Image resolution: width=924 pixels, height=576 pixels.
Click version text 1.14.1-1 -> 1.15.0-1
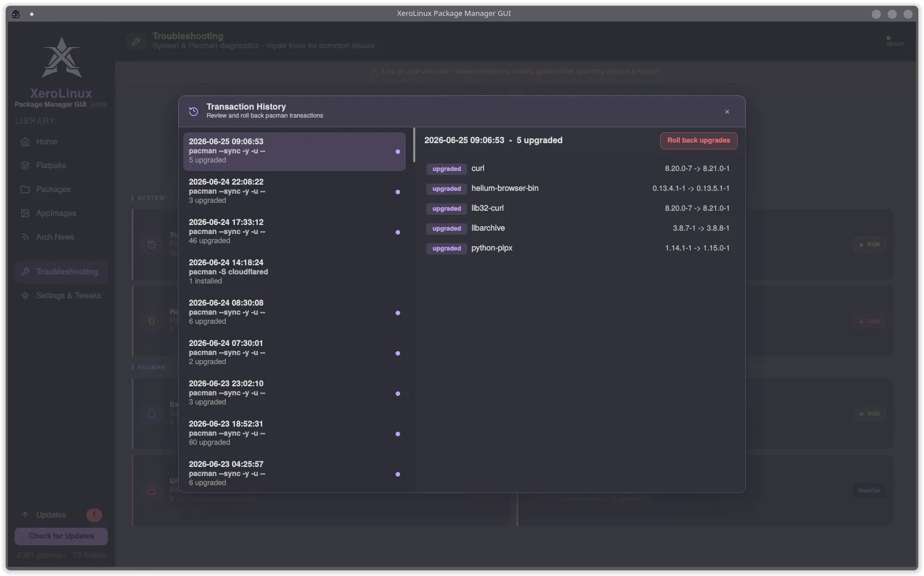697,248
